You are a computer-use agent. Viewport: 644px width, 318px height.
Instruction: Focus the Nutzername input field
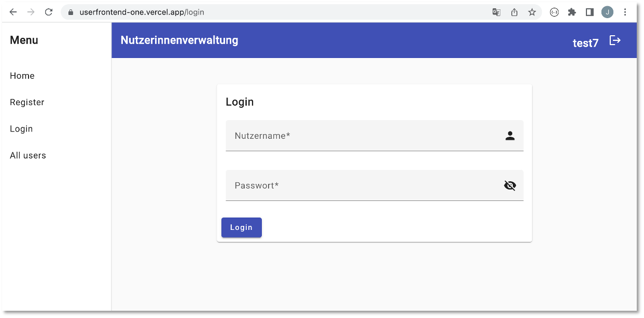tap(374, 136)
